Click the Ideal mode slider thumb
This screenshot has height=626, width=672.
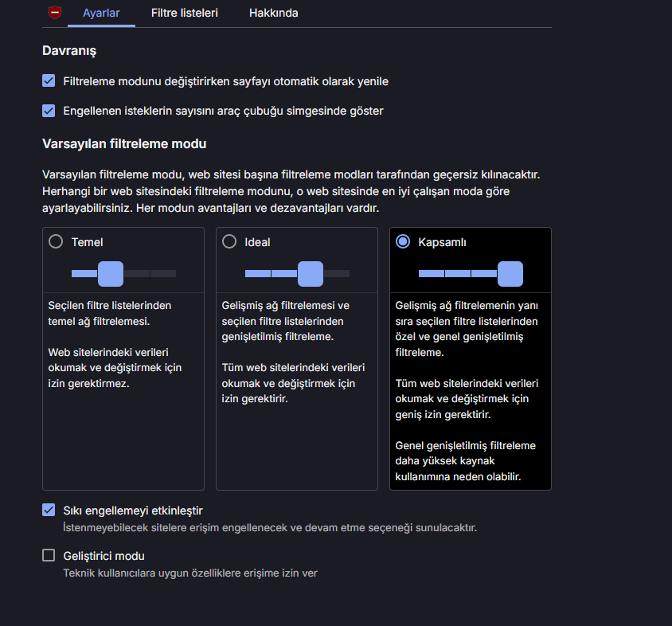pos(311,273)
